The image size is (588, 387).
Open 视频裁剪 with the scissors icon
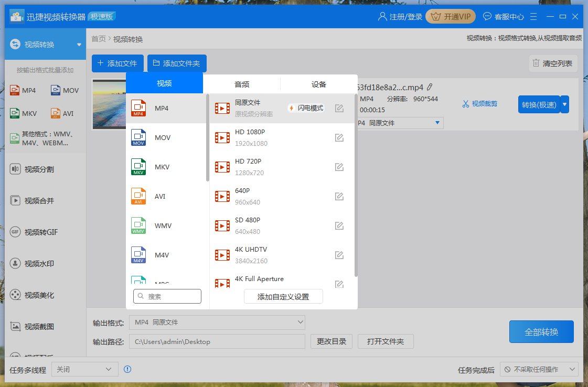[x=479, y=104]
